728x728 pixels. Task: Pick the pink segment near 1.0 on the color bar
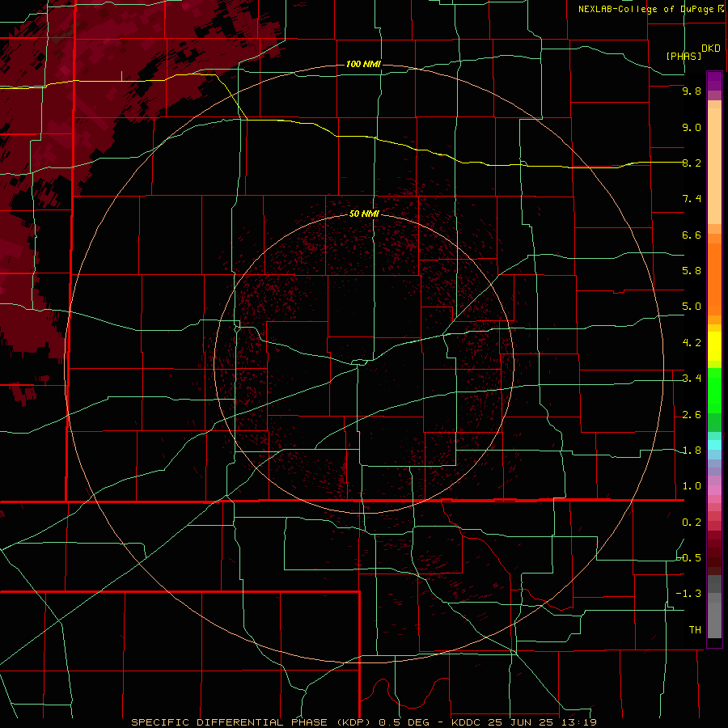pos(714,490)
